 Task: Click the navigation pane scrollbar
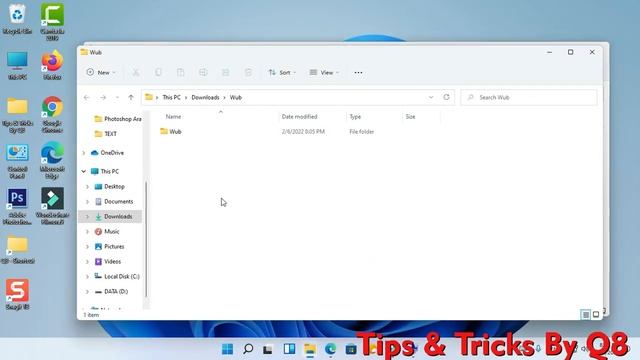tap(146, 239)
